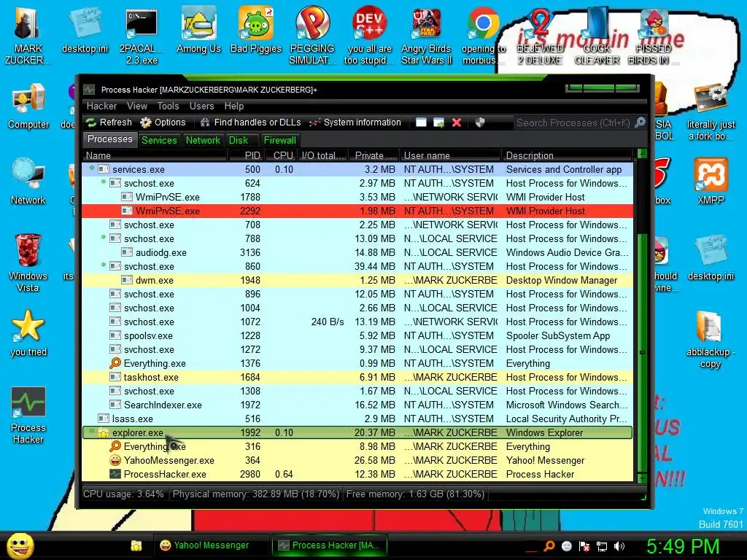Screen dimensions: 747x560
Task: Open the 'you tried' star icon
Action: click(x=28, y=332)
